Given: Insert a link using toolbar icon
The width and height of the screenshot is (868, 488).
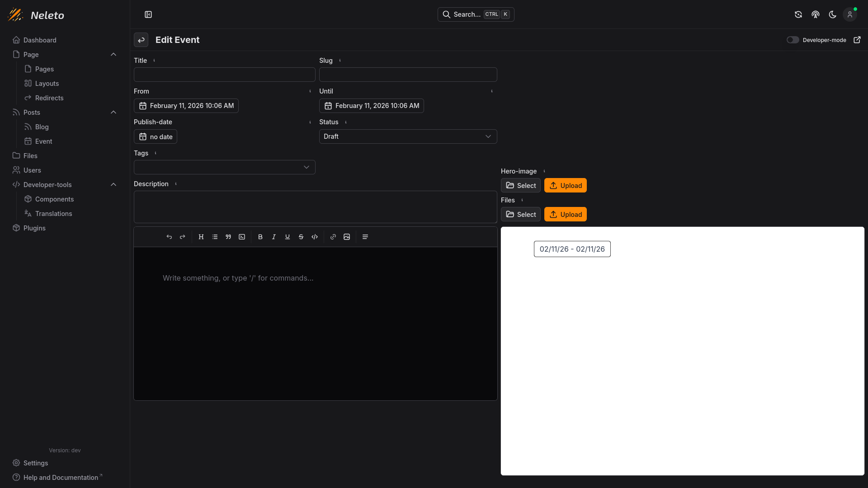Looking at the screenshot, I should coord(333,237).
